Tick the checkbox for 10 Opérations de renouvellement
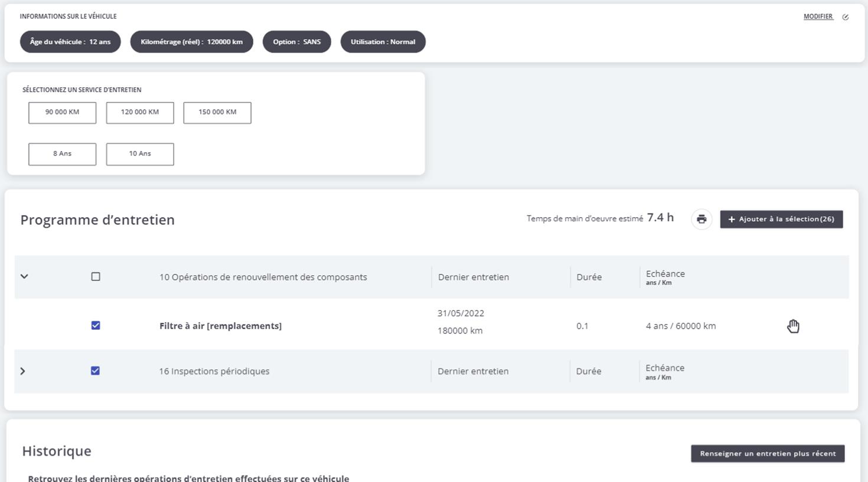The image size is (868, 482). [x=96, y=277]
